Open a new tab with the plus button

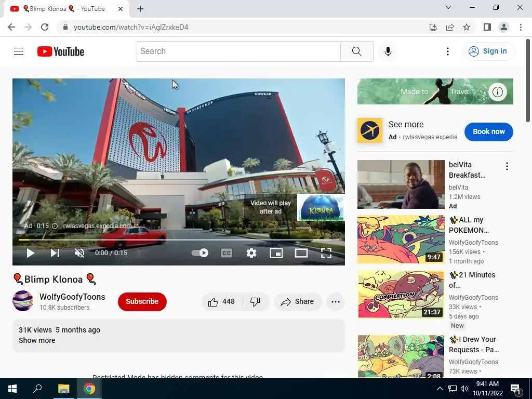pos(140,9)
